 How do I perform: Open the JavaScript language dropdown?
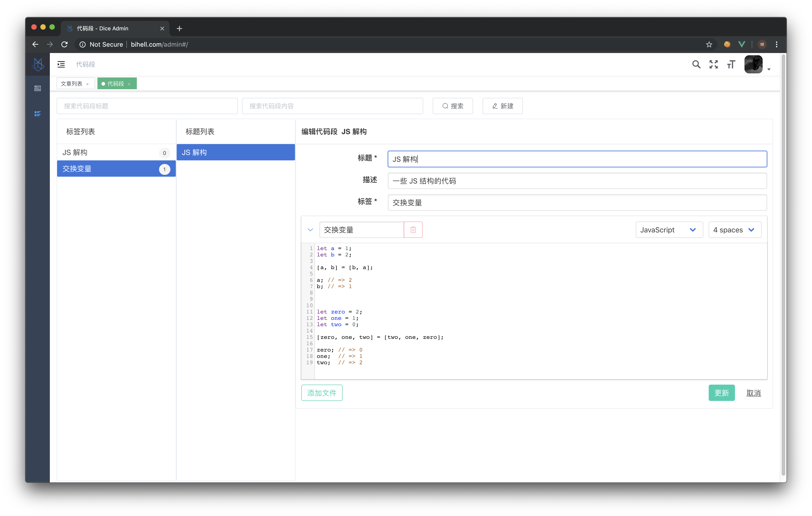tap(669, 230)
